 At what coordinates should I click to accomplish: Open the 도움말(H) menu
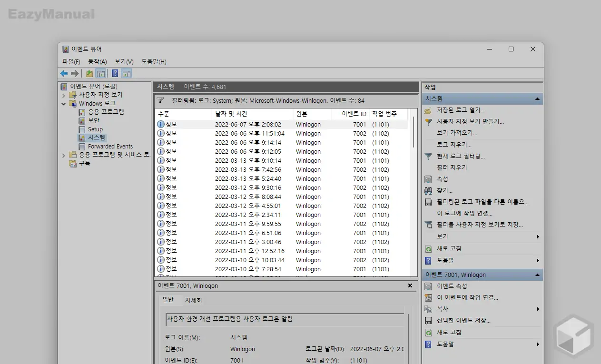pos(154,61)
